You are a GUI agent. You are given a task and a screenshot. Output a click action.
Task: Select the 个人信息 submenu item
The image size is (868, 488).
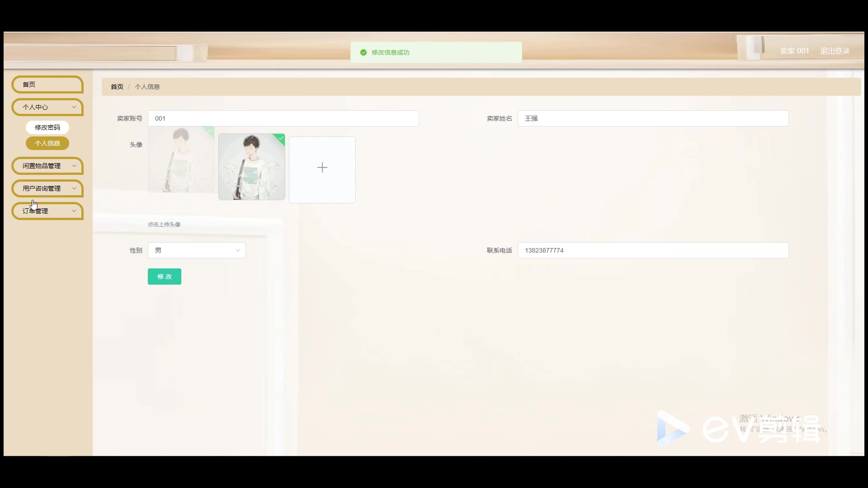click(47, 143)
